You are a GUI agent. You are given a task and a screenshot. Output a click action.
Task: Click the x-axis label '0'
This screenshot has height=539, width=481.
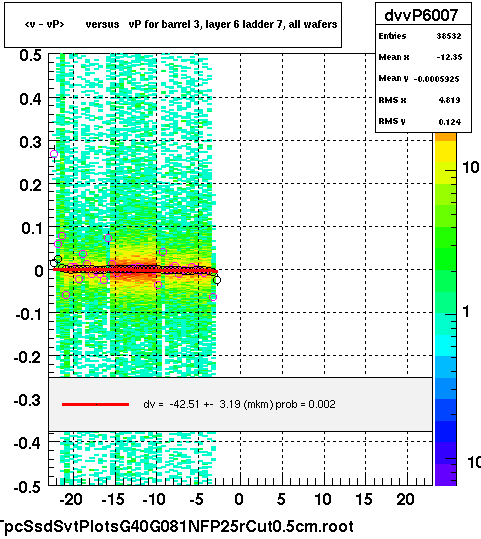pyautogui.click(x=239, y=499)
